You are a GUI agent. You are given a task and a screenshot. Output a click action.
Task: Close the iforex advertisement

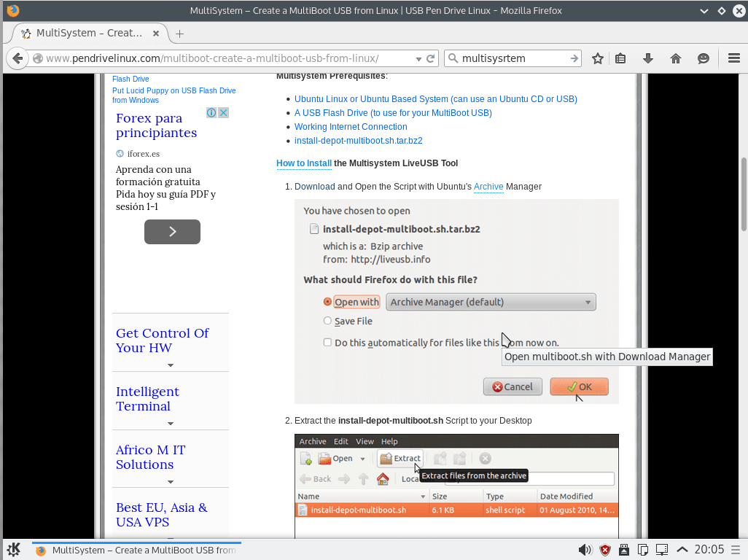[x=223, y=112]
